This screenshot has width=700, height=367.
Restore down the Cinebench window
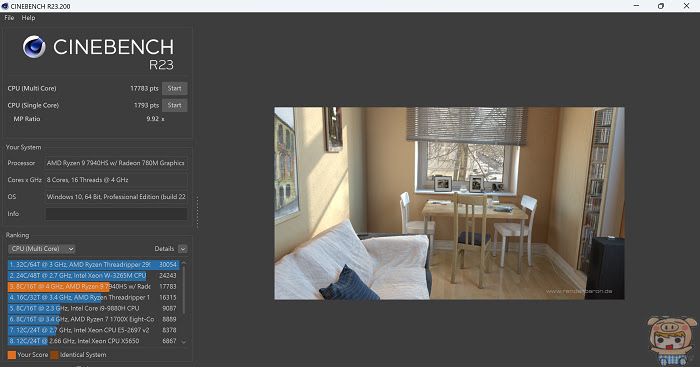click(x=661, y=6)
